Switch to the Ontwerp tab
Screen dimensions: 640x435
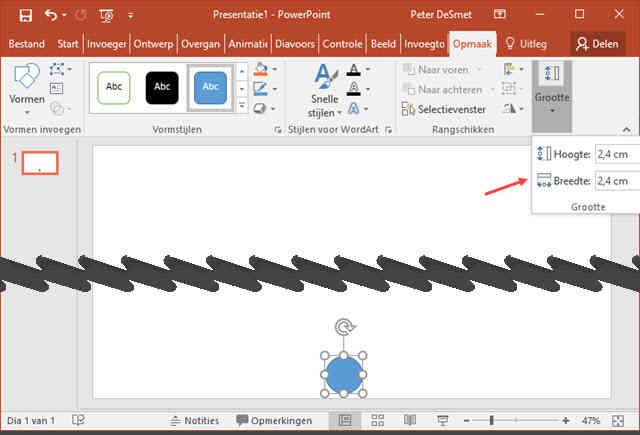[153, 44]
